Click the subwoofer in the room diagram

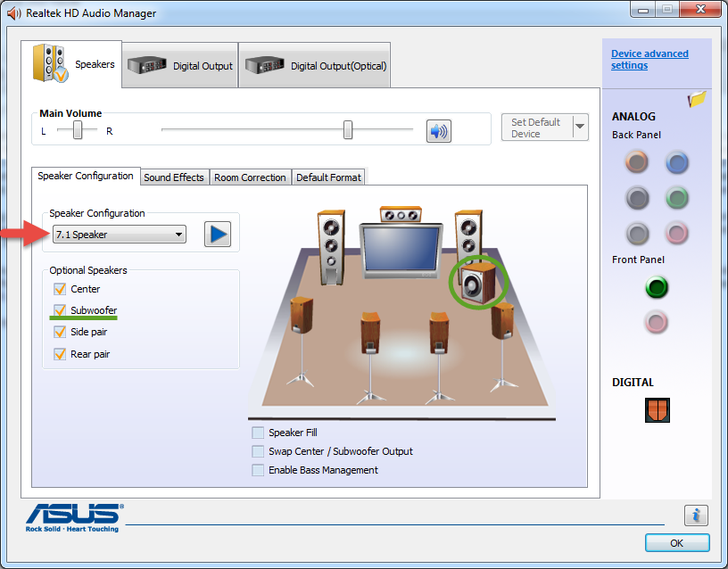(x=477, y=284)
